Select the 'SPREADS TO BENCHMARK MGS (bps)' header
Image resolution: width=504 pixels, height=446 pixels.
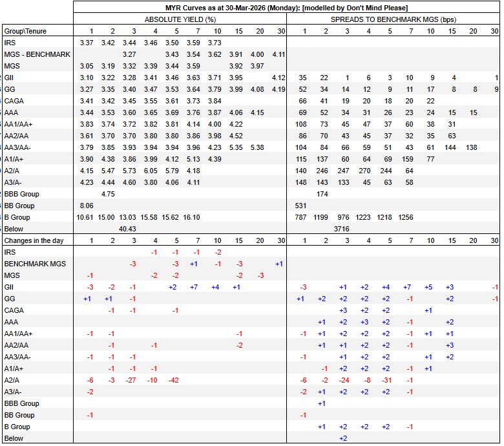pos(394,19)
